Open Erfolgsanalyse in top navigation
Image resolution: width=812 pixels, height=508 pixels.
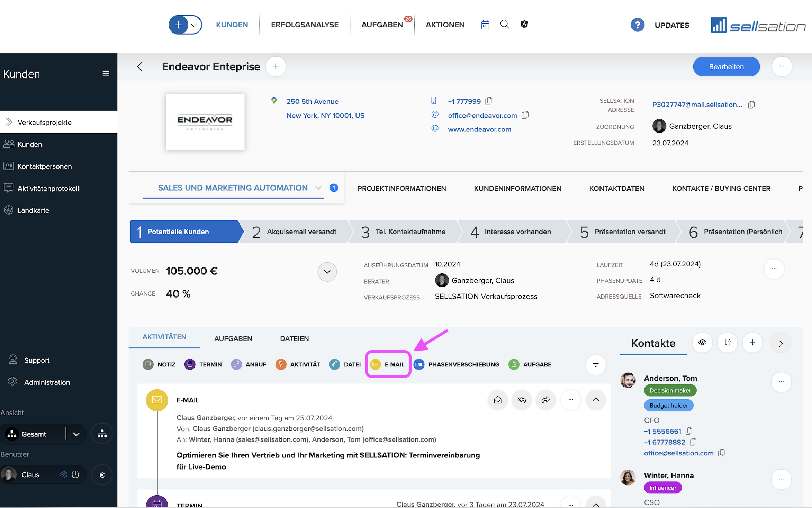[305, 25]
